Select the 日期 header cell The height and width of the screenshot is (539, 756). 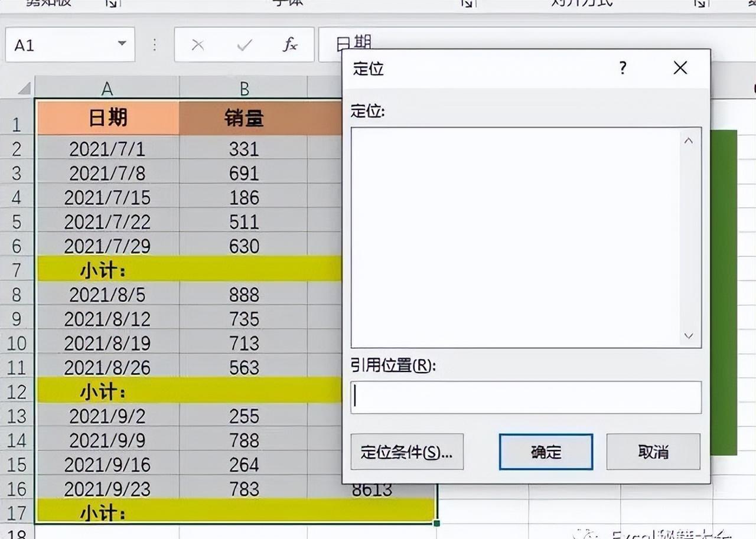coord(107,118)
